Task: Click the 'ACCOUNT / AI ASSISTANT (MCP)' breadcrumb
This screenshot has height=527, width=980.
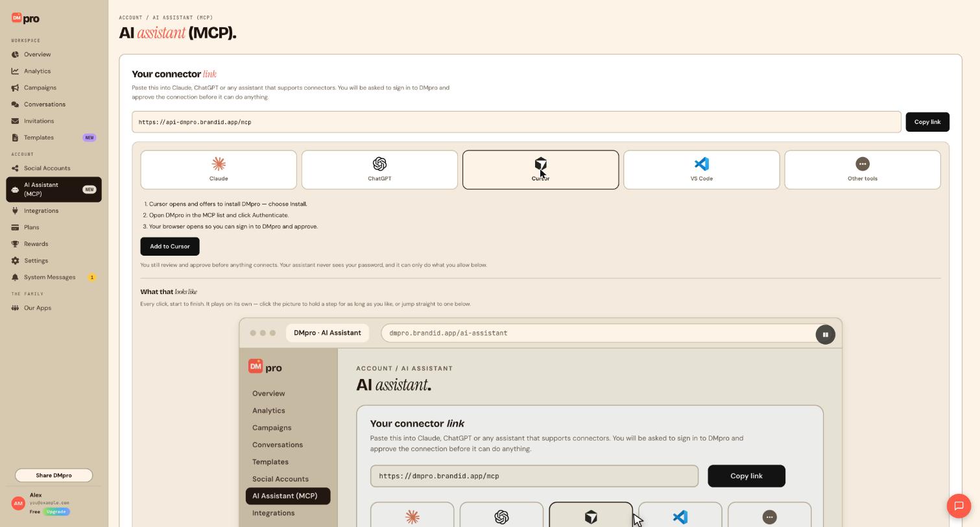Action: [x=166, y=18]
